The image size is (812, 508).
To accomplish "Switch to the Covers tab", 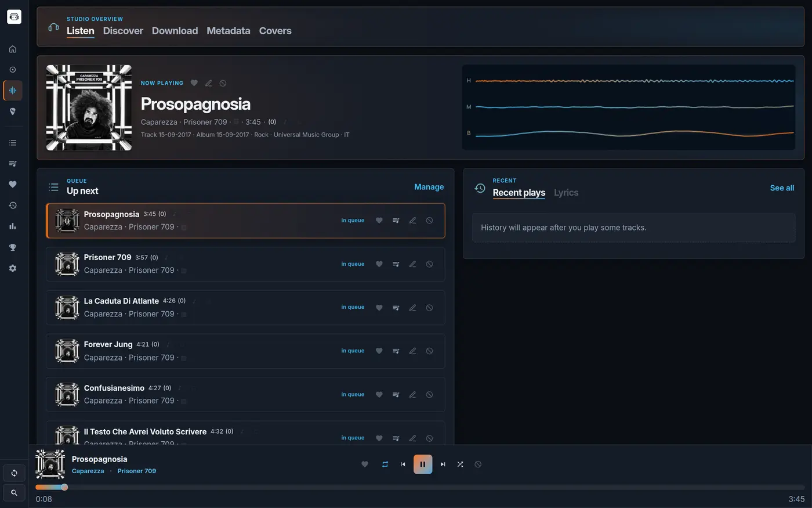I will point(275,31).
